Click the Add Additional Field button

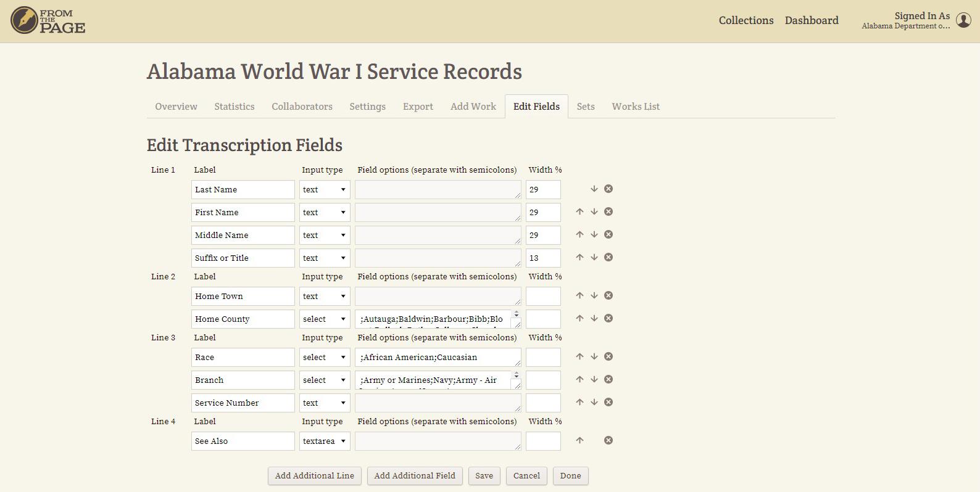(x=415, y=476)
